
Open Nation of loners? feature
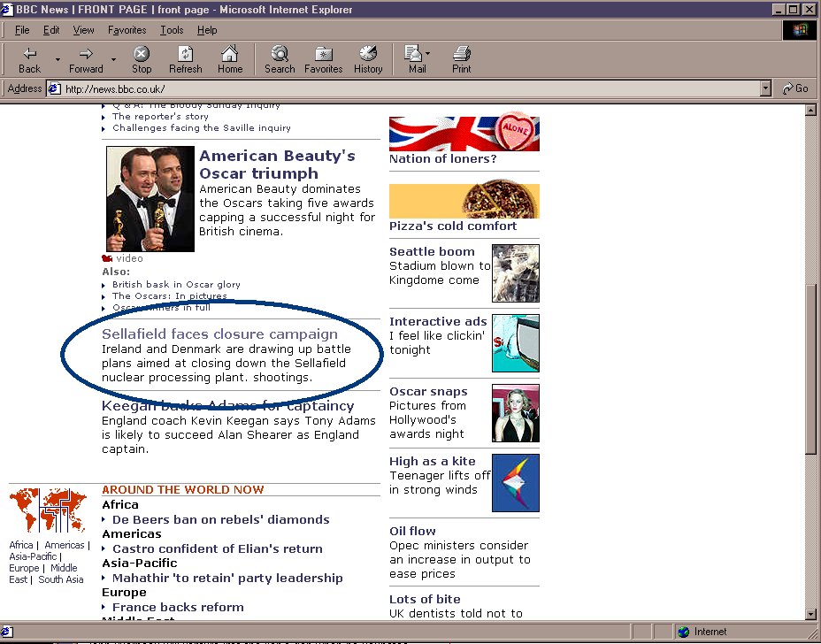tap(443, 158)
